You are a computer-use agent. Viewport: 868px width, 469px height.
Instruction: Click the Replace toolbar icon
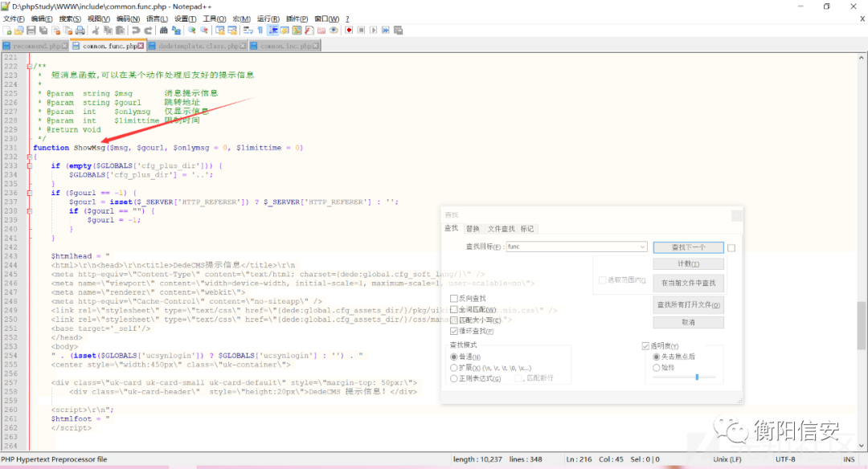tap(176, 31)
